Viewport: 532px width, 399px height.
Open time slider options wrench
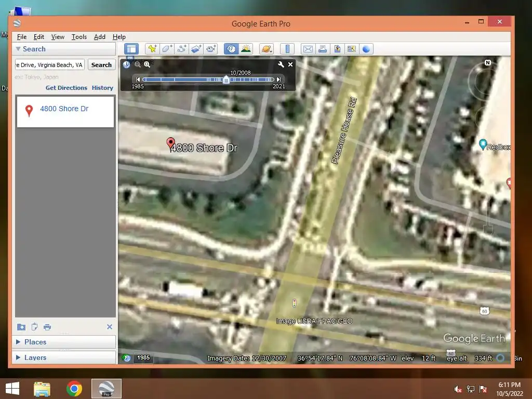281,64
